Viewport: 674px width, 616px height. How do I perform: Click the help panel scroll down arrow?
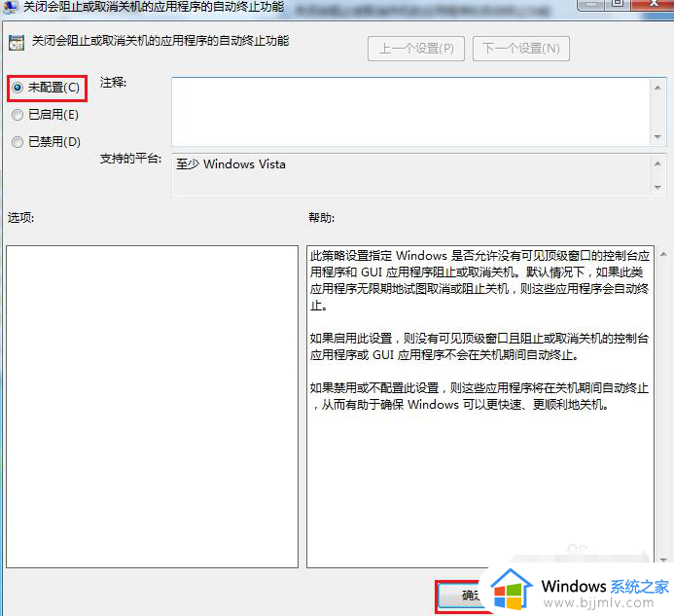[663, 560]
